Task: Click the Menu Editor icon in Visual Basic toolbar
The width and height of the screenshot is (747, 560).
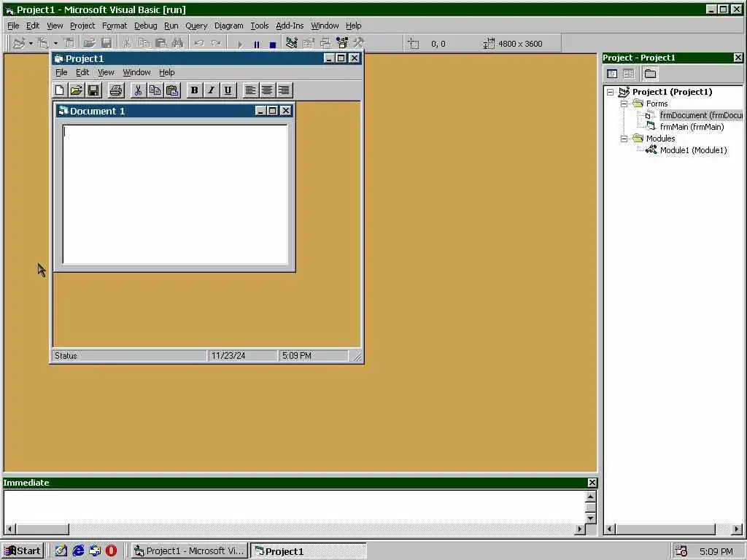Action: coord(69,43)
